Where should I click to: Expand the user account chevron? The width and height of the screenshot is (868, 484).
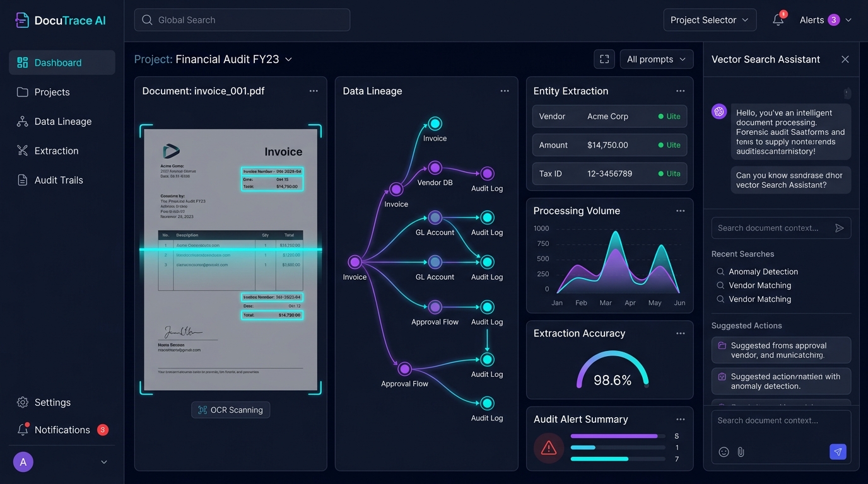[x=104, y=462]
